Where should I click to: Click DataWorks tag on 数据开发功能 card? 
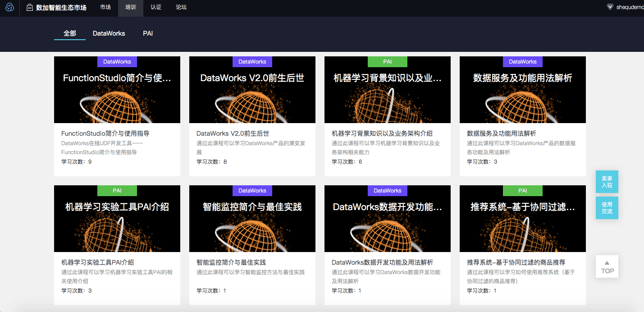coord(388,191)
